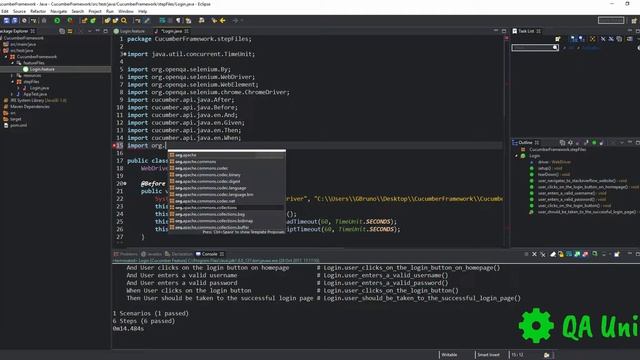Click the grey Forward navigation arrow
The height and width of the screenshot is (360, 640).
(x=235, y=20)
